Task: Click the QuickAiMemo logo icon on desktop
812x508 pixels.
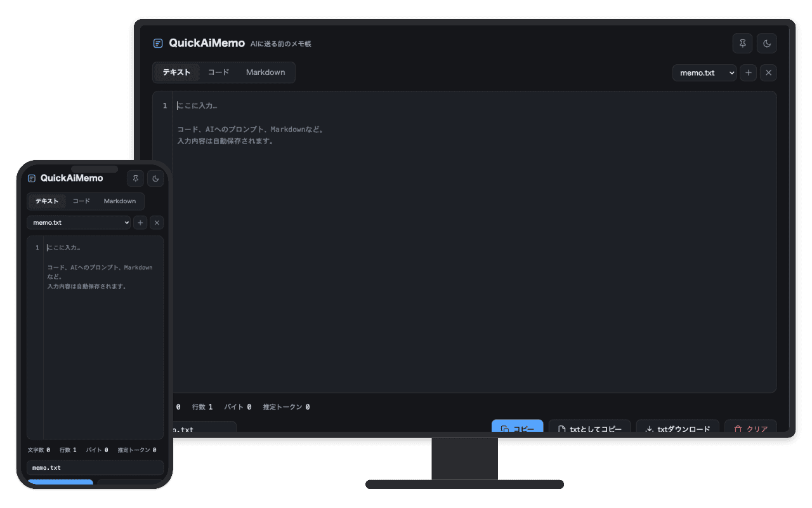Action: [x=158, y=43]
